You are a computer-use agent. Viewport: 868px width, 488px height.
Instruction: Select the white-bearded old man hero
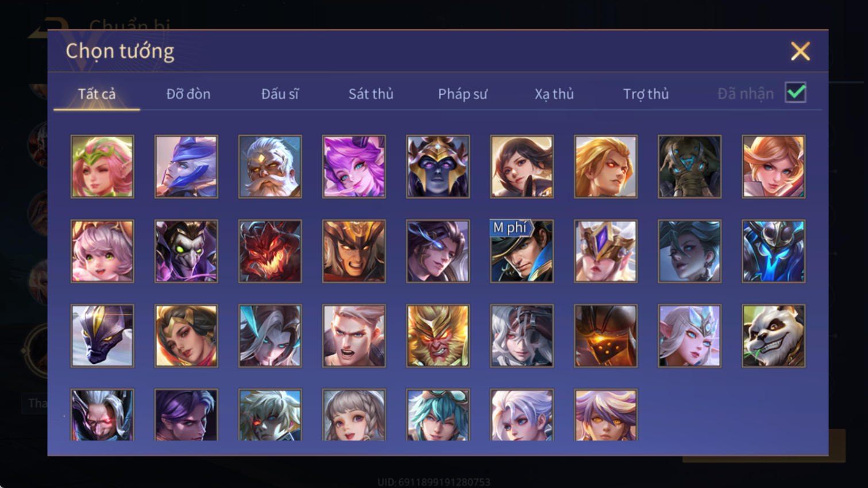click(x=270, y=167)
